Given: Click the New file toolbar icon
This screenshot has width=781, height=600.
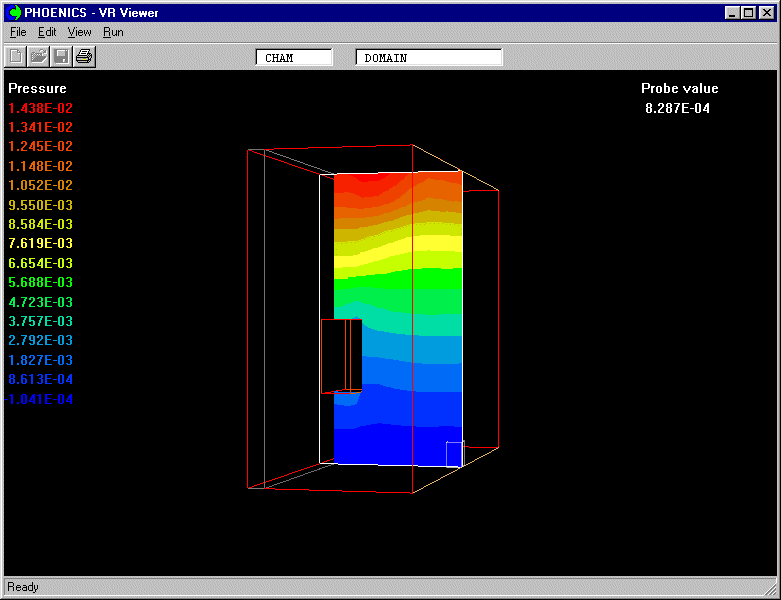Looking at the screenshot, I should pyautogui.click(x=16, y=56).
